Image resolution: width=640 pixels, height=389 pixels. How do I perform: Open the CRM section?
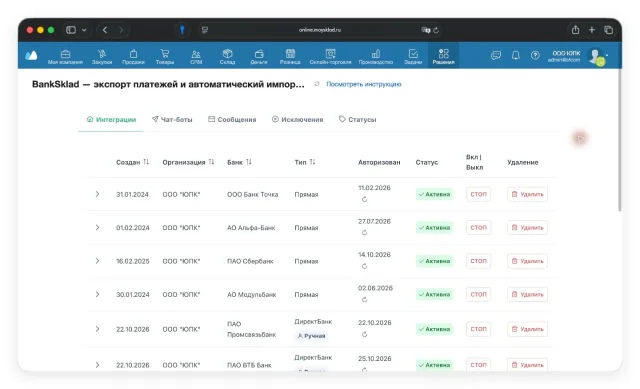196,56
